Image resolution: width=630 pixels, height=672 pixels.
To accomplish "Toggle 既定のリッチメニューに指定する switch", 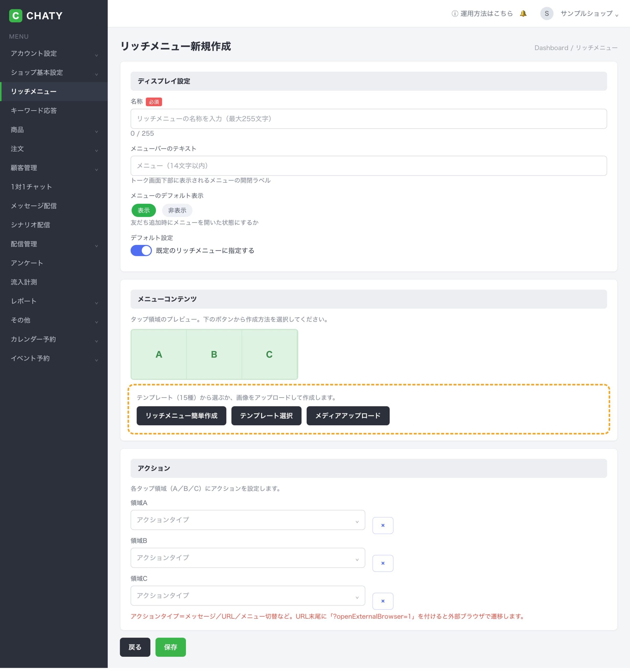I will 141,250.
